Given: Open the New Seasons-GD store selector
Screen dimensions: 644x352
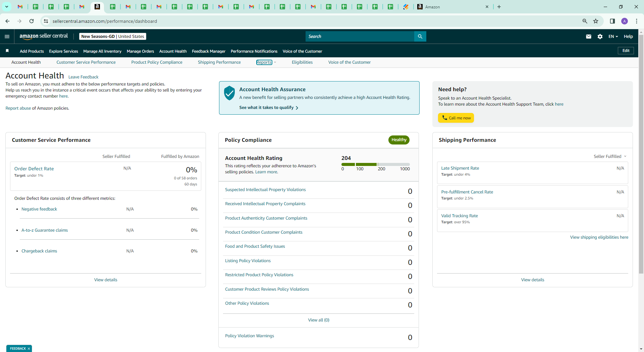Looking at the screenshot, I should tap(113, 37).
